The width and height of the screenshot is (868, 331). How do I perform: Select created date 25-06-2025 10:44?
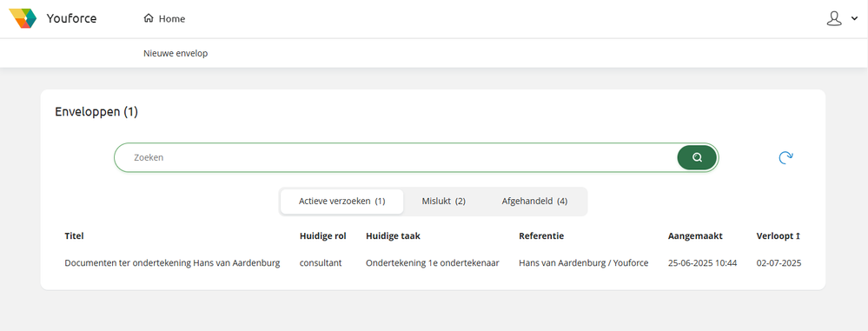click(x=703, y=263)
